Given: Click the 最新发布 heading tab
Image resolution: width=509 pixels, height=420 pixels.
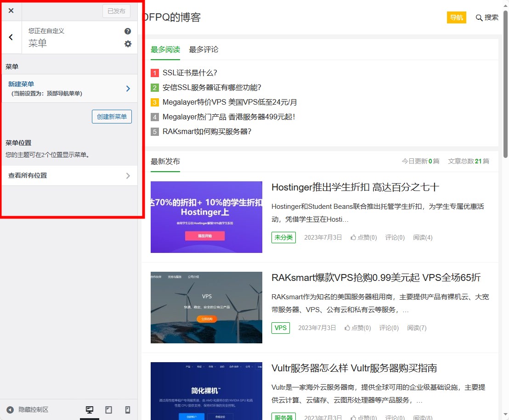Looking at the screenshot, I should click(165, 162).
